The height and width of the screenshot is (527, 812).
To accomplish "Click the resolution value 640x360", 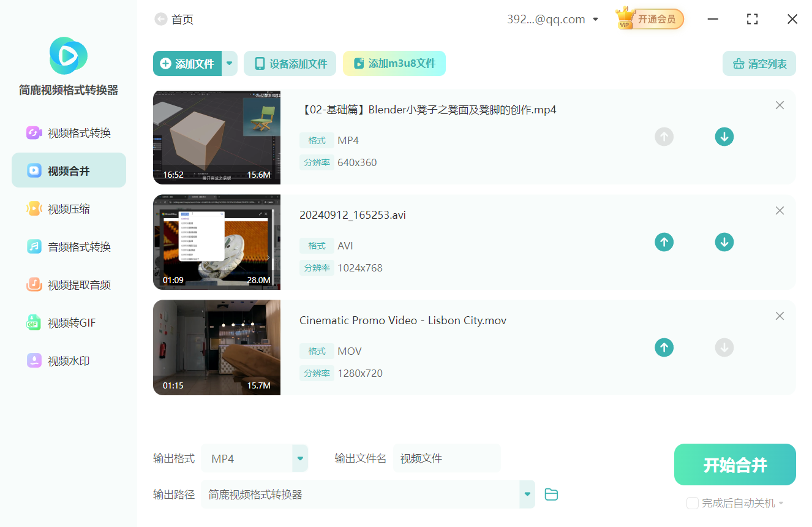I will pyautogui.click(x=357, y=162).
